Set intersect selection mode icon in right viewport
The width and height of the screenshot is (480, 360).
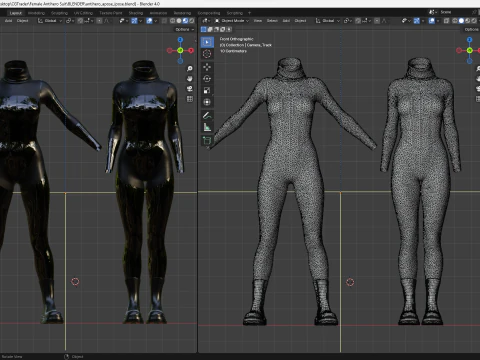pos(229,29)
